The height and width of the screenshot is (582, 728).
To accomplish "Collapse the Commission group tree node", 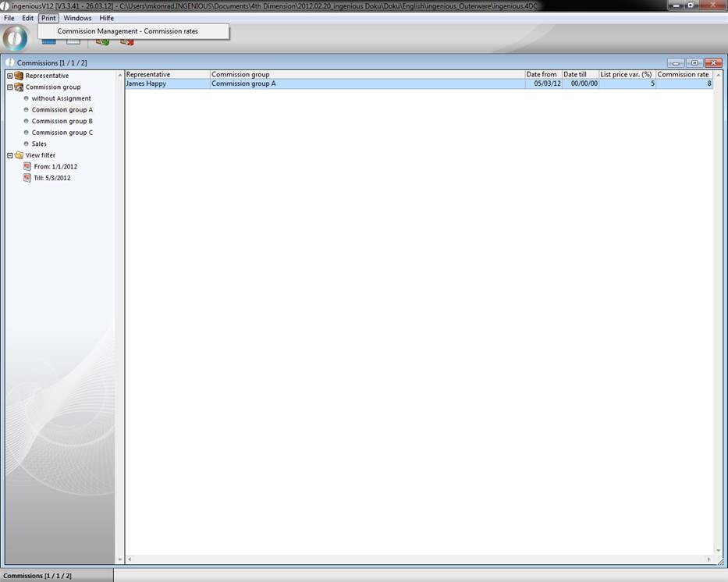I will (9, 87).
